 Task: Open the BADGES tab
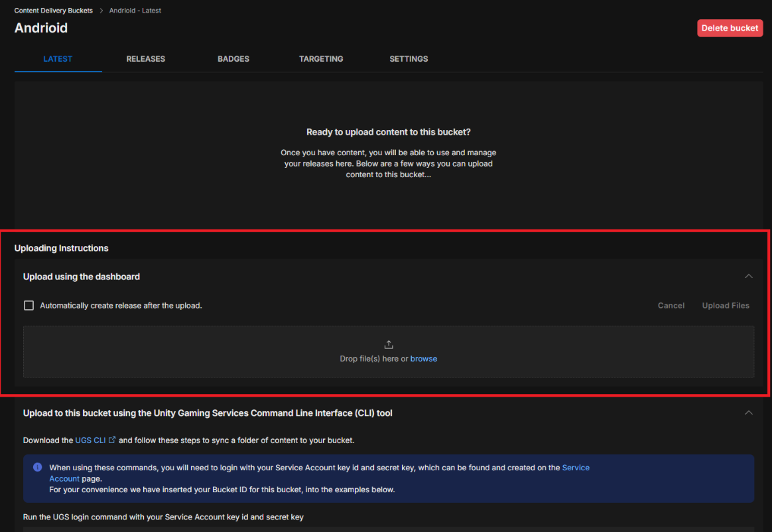point(233,58)
